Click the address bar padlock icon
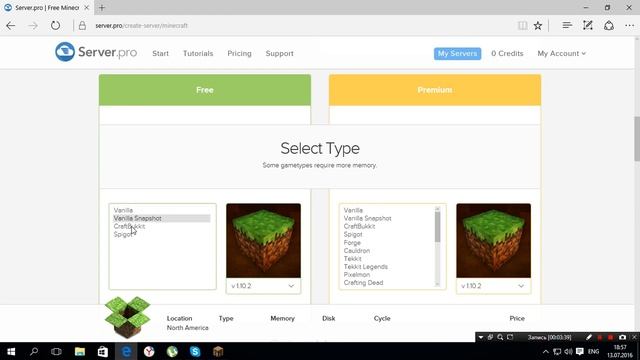Screen dimensions: 640x360 [x=82, y=26]
